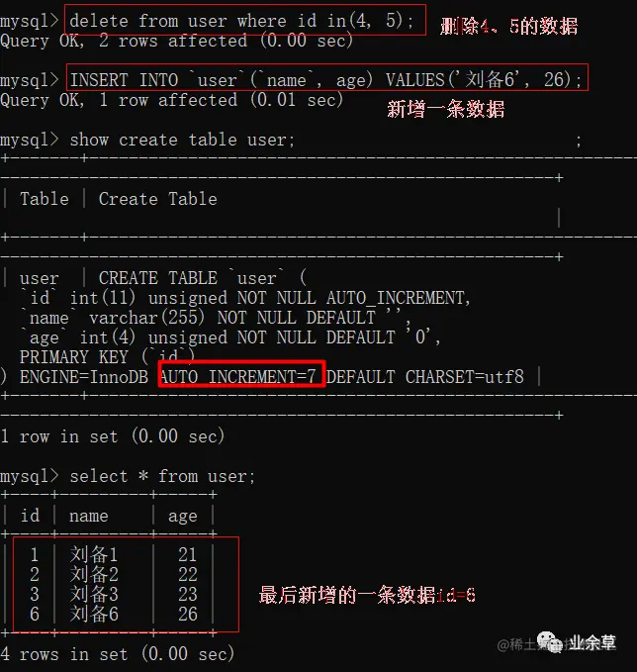
Task: Click the highlighted AUTO_INCREMENT=7 text
Action: point(238,377)
